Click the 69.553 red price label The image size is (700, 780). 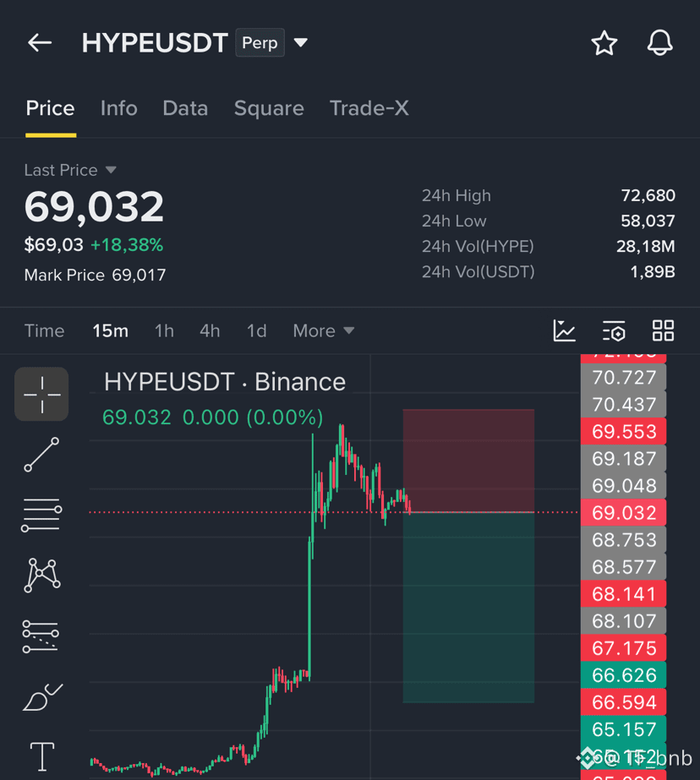[x=623, y=431]
